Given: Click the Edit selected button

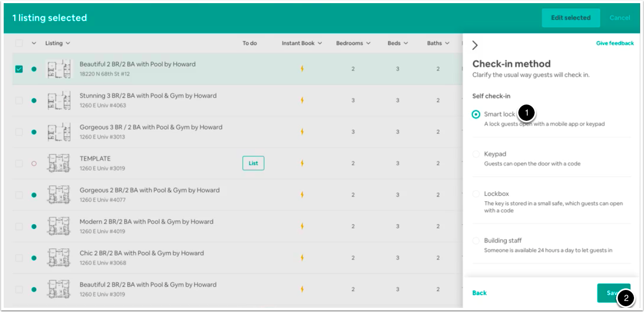Looking at the screenshot, I should tap(570, 18).
